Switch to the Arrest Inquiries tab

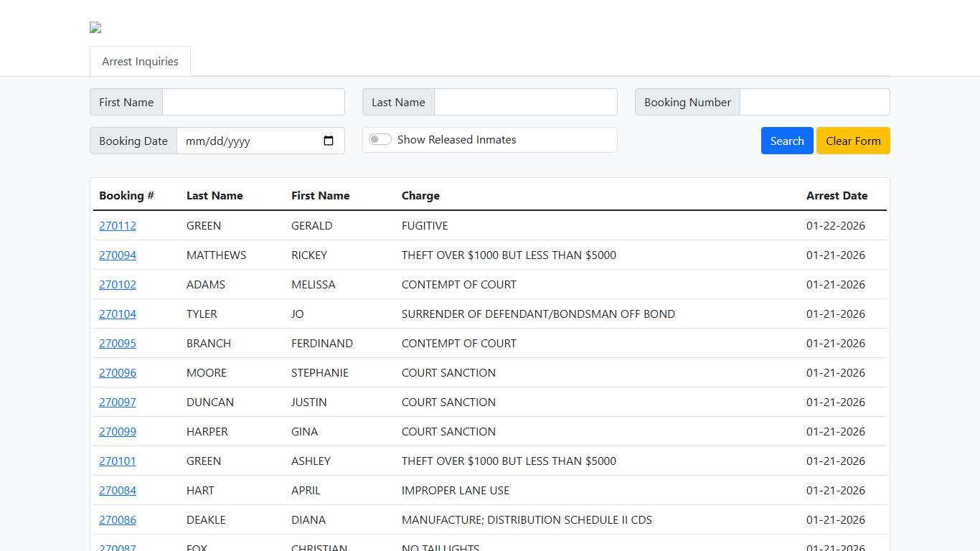140,61
